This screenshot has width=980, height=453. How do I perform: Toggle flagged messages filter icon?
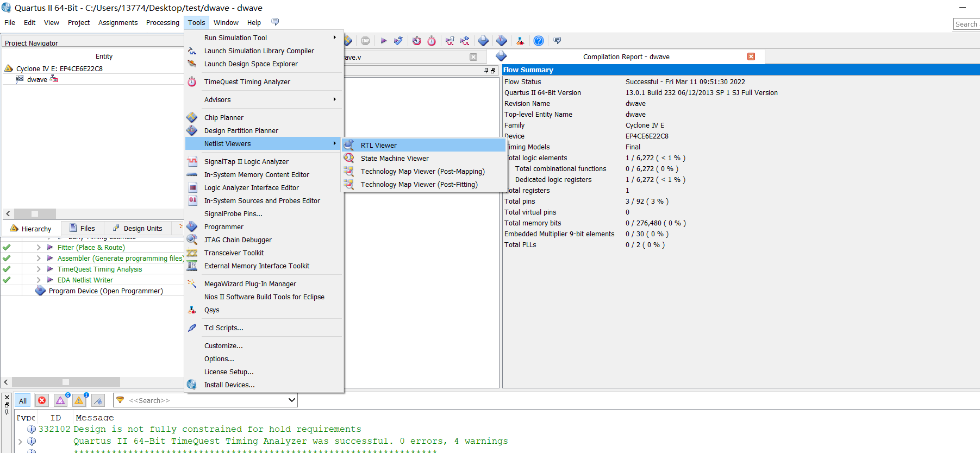click(98, 401)
